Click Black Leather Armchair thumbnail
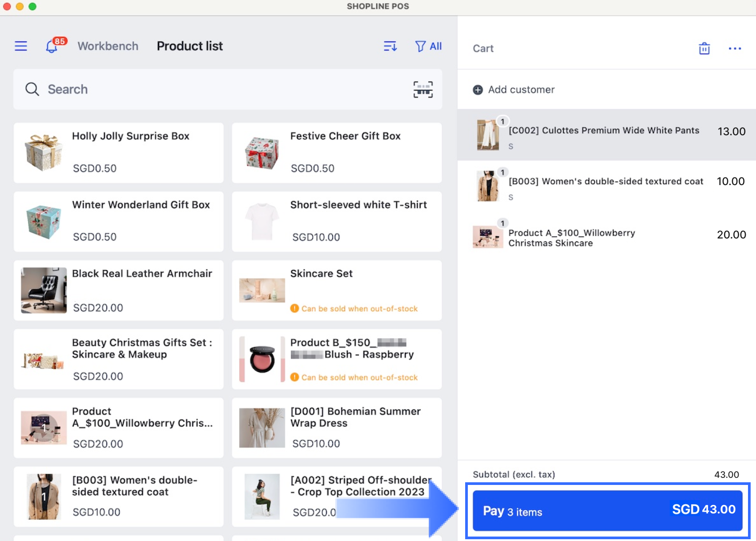The width and height of the screenshot is (756, 541). (44, 290)
